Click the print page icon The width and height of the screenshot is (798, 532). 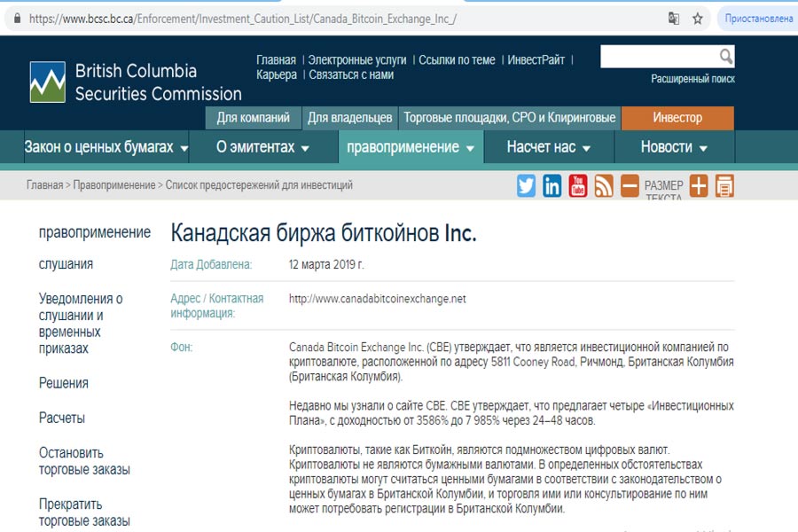[724, 185]
